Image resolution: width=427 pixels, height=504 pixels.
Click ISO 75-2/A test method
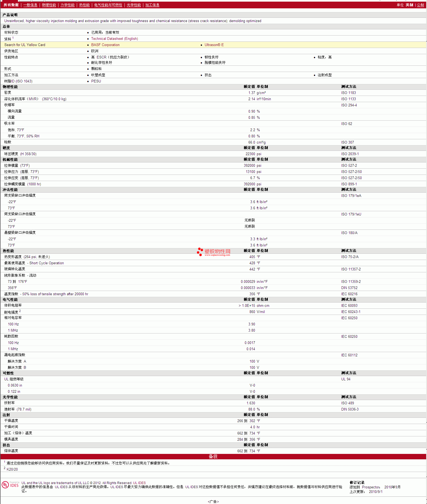(x=350, y=257)
